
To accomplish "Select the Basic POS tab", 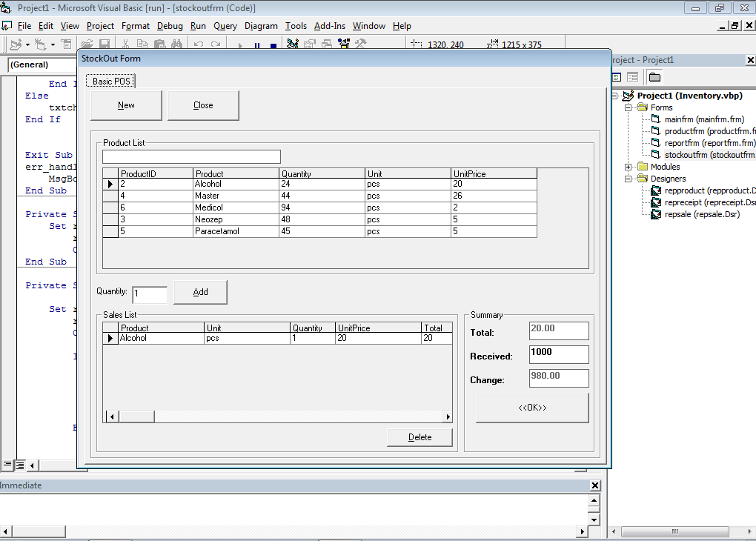I will pyautogui.click(x=111, y=81).
